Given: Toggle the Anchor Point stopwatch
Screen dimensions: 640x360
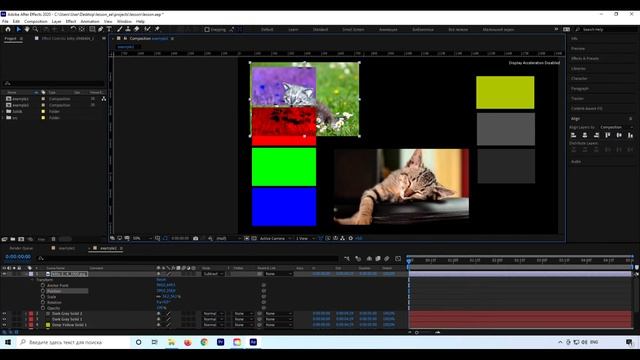Looking at the screenshot, I should pyautogui.click(x=43, y=285).
